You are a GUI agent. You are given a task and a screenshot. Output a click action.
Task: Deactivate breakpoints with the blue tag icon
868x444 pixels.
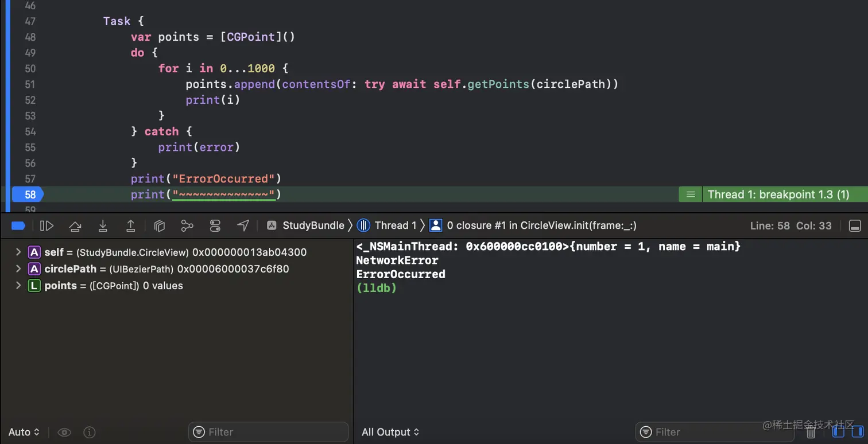click(x=18, y=225)
